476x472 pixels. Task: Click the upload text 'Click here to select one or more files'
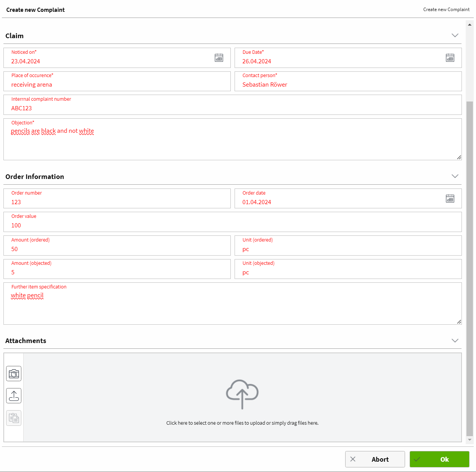242,423
